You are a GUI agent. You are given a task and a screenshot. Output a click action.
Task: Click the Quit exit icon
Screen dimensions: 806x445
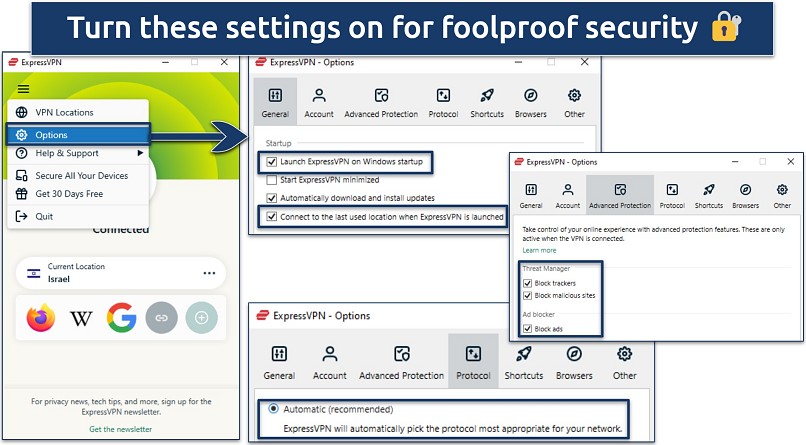(x=22, y=216)
